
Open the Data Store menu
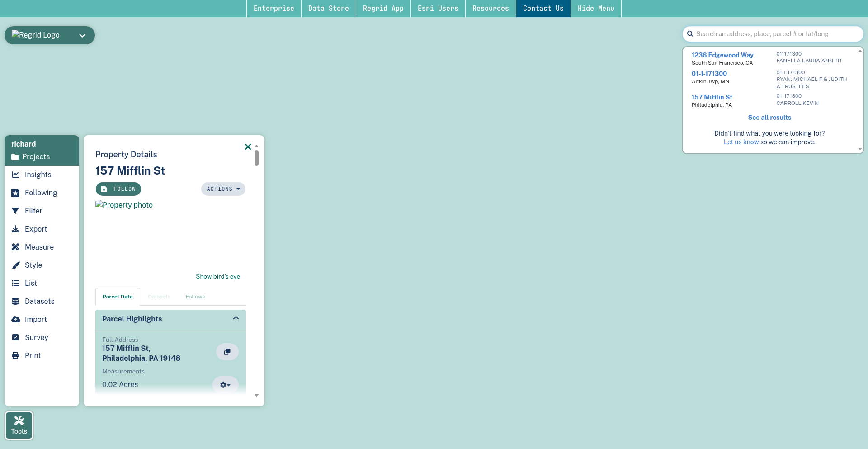328,9
